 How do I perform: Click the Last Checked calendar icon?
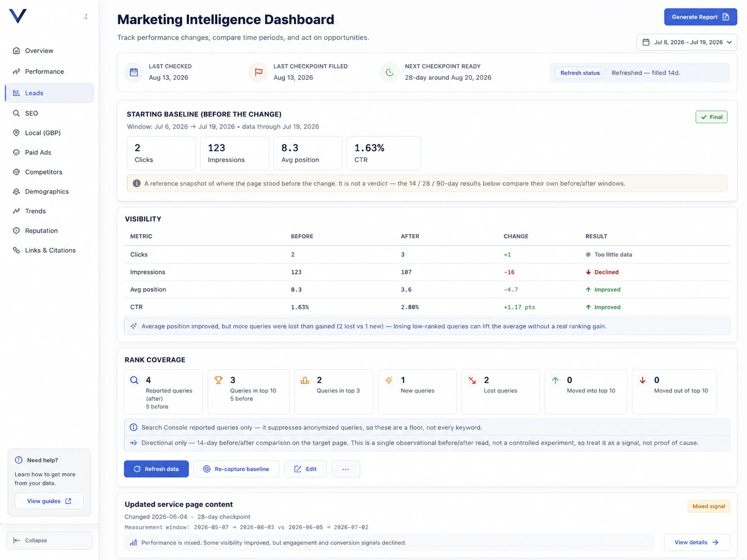coord(134,72)
